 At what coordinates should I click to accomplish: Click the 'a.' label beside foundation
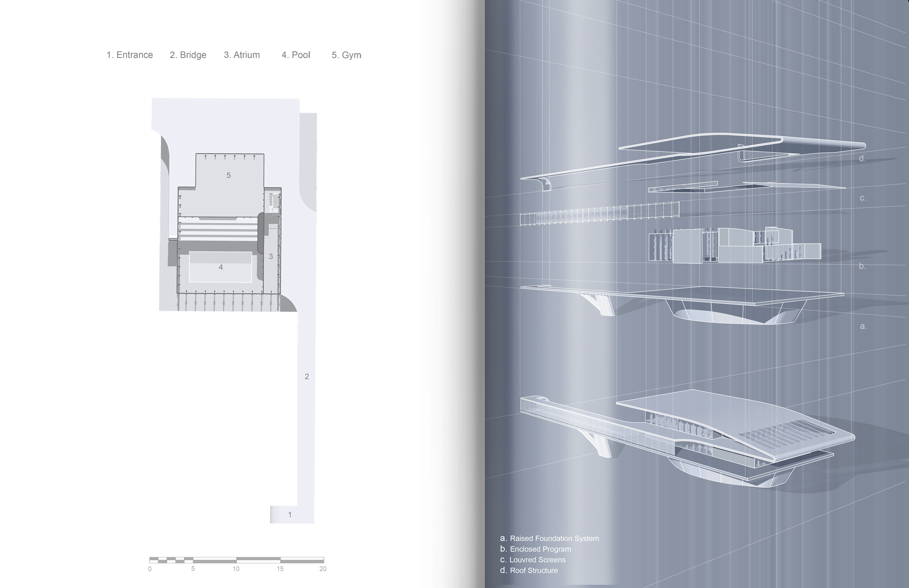pos(863,326)
